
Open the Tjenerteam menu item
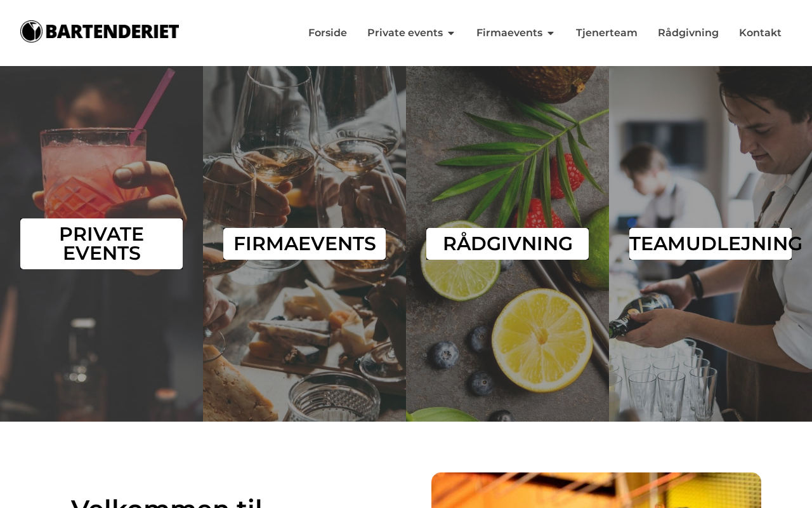pos(606,33)
